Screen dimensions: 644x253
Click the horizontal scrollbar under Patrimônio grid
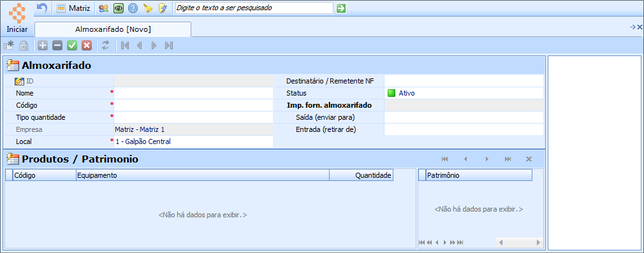(x=519, y=242)
